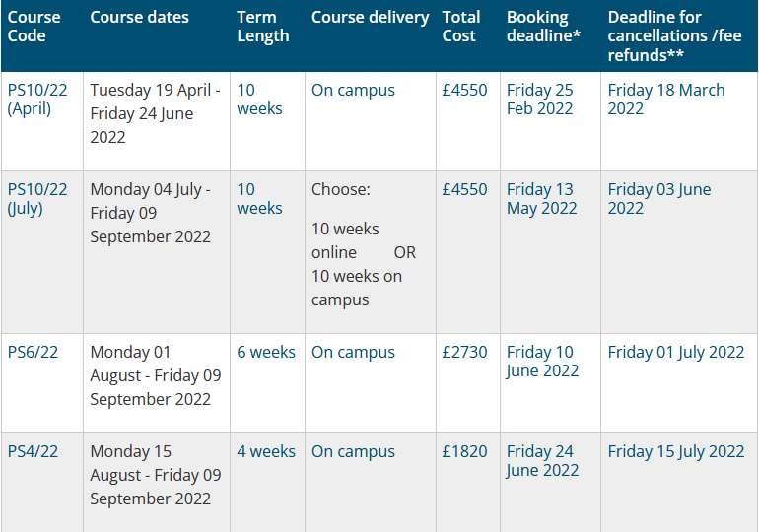Viewport: 759px width, 532px height.
Task: Click the Term Length column header
Action: (263, 27)
